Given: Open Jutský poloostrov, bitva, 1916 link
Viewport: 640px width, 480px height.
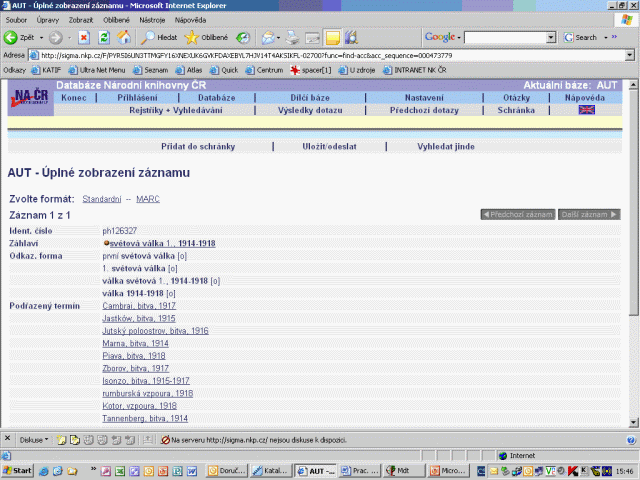Looking at the screenshot, I should (x=155, y=331).
